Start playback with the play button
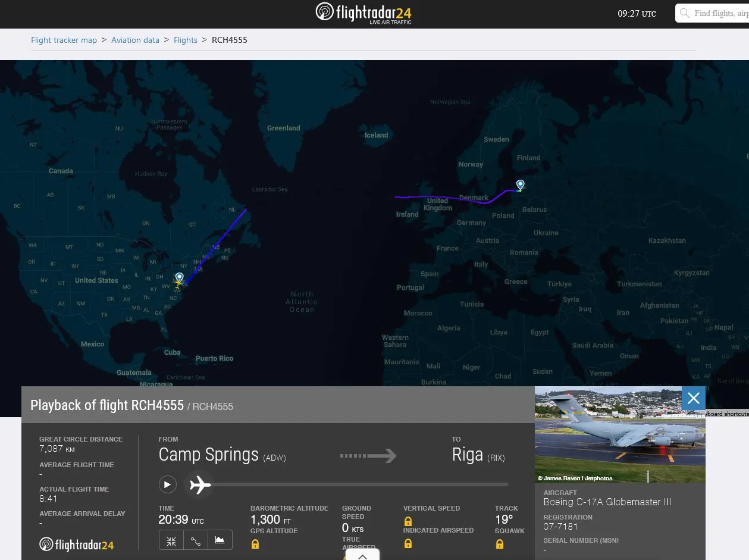The height and width of the screenshot is (560, 749). [168, 484]
